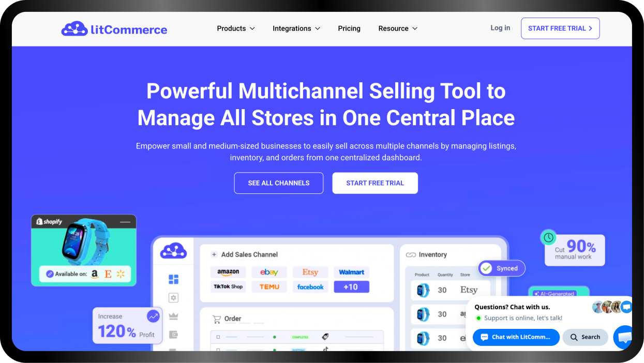The width and height of the screenshot is (644, 363).
Task: Click the cloud logo in dashboard sidebar
Action: (x=173, y=251)
